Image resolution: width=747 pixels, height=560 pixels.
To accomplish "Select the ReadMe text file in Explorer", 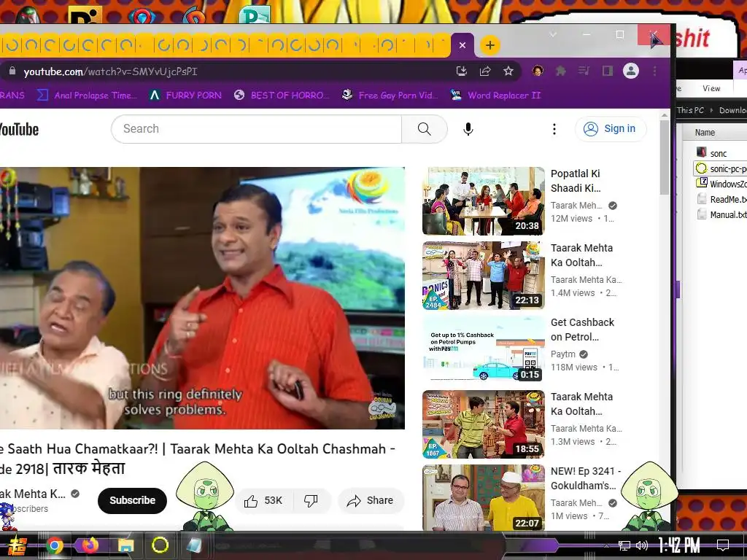I will pyautogui.click(x=721, y=199).
